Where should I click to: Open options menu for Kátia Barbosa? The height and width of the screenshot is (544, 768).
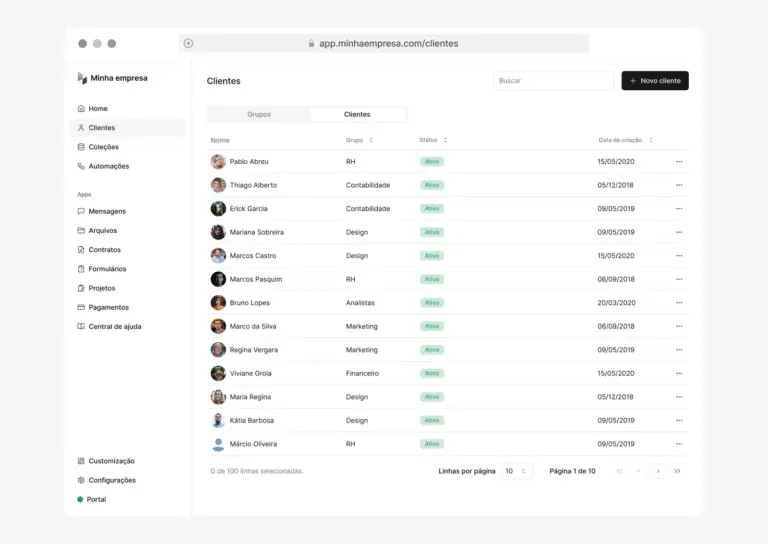tap(679, 420)
